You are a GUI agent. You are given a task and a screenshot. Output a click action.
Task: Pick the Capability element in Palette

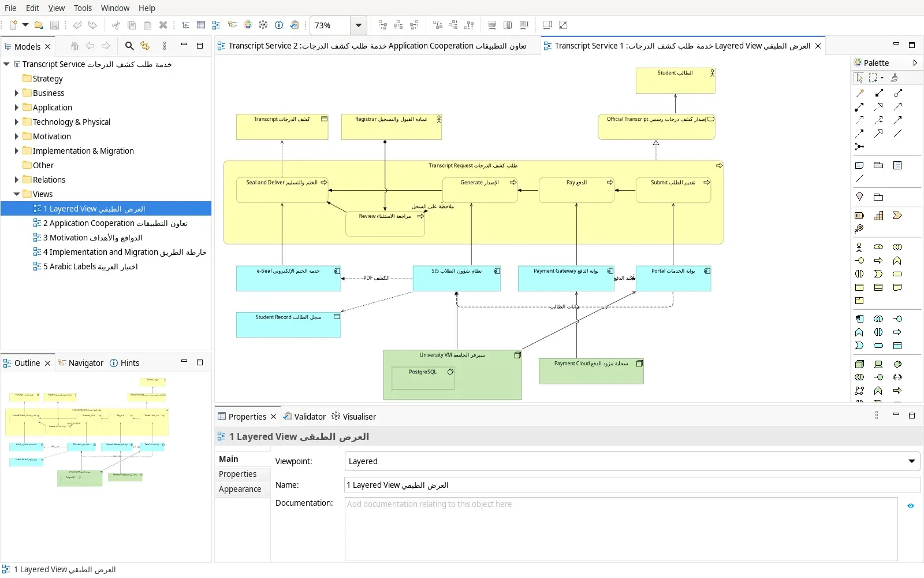878,216
